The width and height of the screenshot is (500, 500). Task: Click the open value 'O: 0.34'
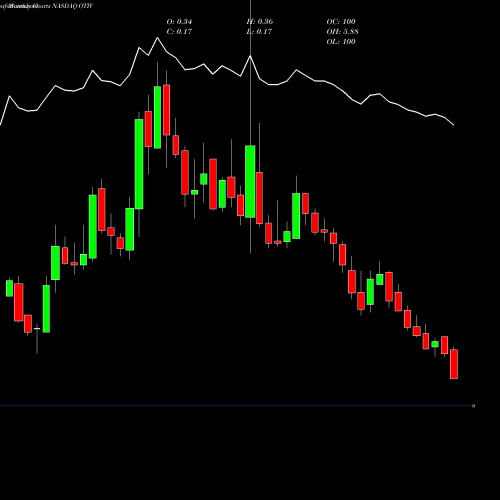click(x=179, y=22)
